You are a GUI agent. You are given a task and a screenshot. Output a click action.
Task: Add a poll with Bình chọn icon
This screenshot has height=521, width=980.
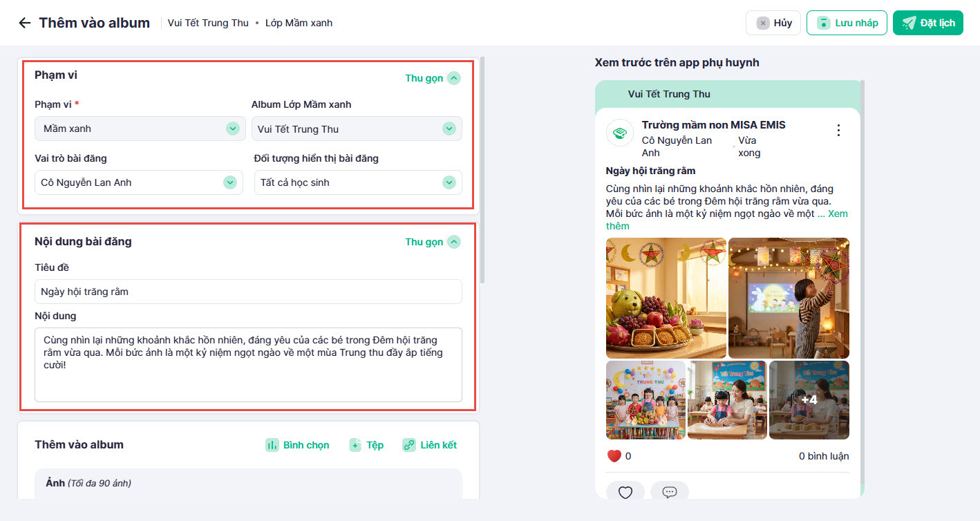pos(272,445)
